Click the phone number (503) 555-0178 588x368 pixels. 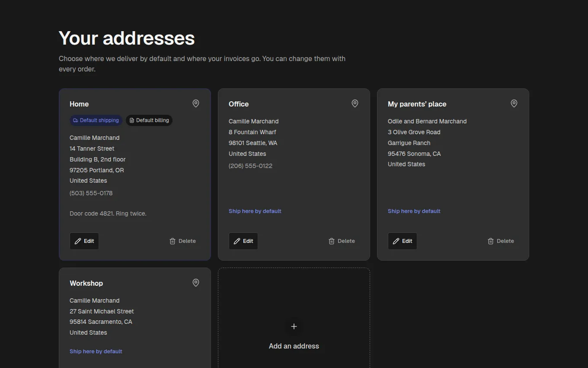[91, 193]
